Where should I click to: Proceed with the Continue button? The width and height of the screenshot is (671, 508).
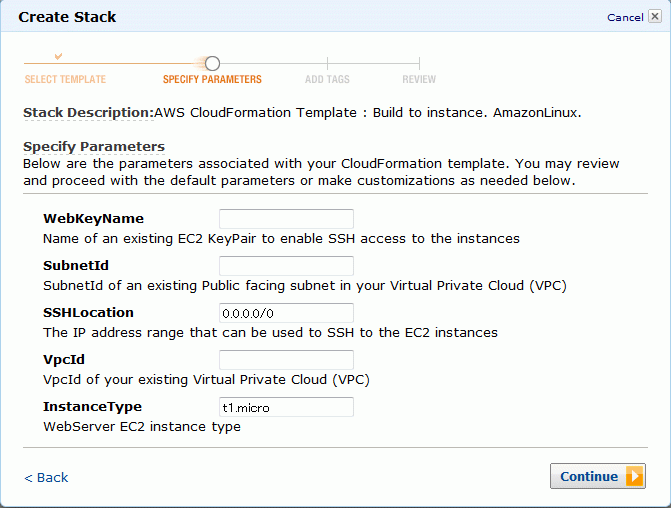tap(597, 476)
